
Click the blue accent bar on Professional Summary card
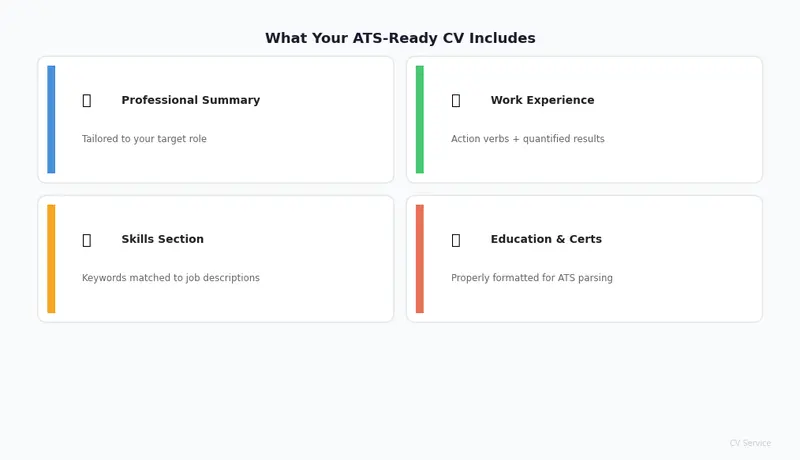[x=51, y=119]
